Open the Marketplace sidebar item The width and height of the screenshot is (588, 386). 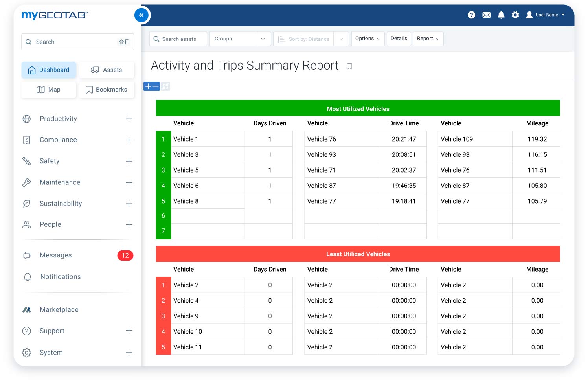coord(59,309)
